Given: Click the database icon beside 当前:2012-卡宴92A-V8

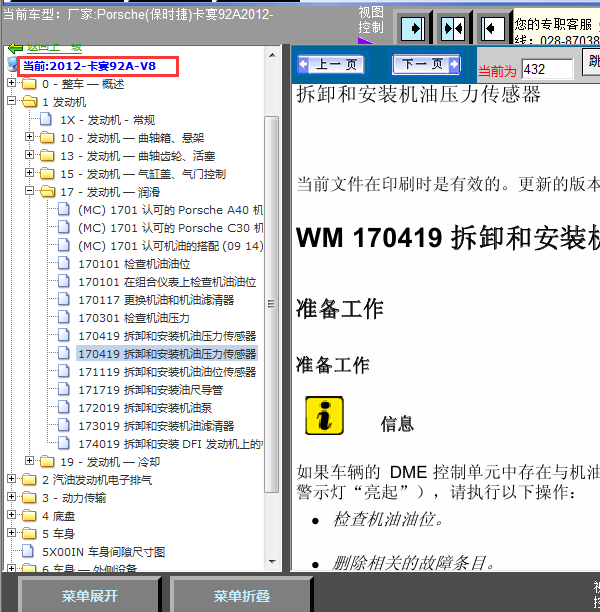Looking at the screenshot, I should [12, 65].
